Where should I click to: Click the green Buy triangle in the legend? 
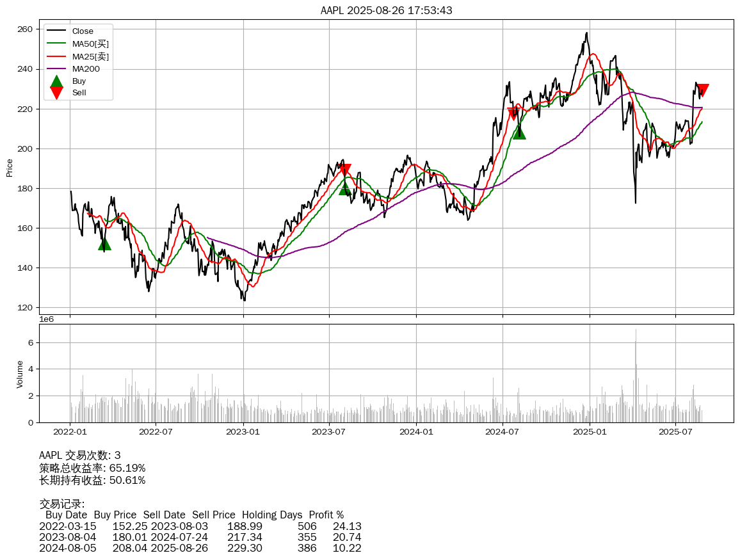tap(57, 81)
